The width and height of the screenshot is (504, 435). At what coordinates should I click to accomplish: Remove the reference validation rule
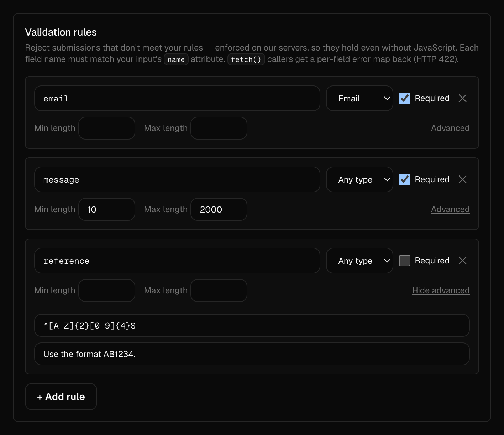(x=462, y=261)
